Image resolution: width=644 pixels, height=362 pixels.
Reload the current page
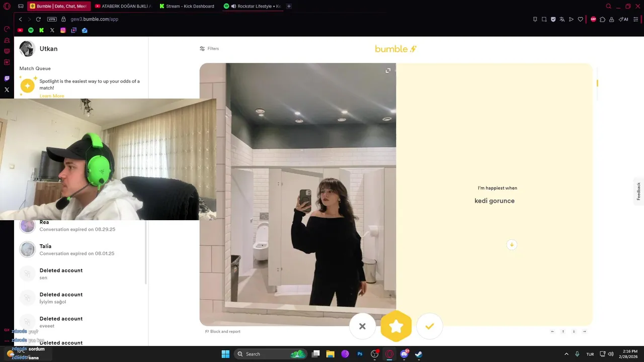point(38,19)
